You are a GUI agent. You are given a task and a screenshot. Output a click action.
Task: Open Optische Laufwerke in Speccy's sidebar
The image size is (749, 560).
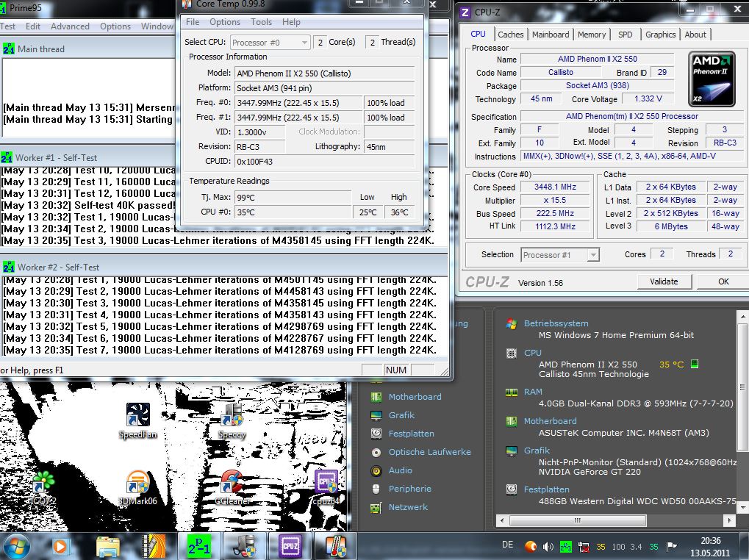pyautogui.click(x=429, y=452)
